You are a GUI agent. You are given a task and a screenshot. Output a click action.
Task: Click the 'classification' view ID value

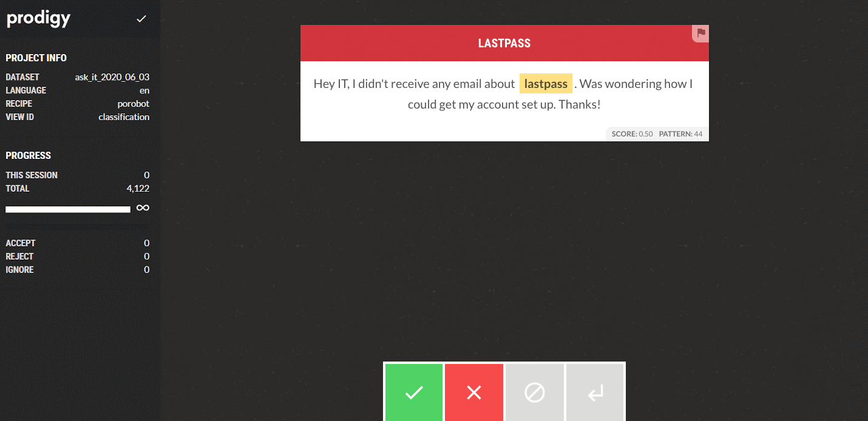point(124,117)
